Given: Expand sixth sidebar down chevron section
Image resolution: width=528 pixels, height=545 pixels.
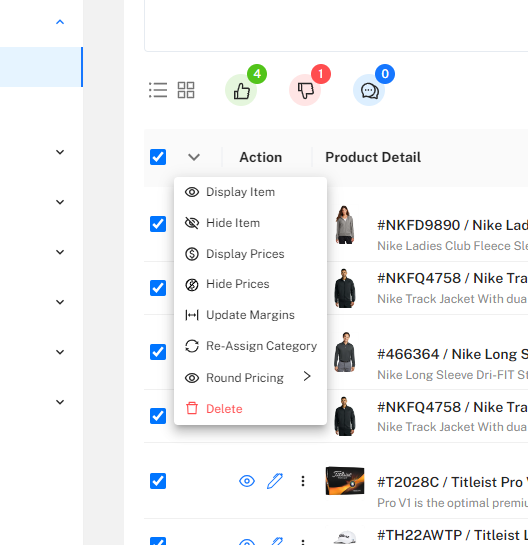Looking at the screenshot, I should click(x=60, y=402).
